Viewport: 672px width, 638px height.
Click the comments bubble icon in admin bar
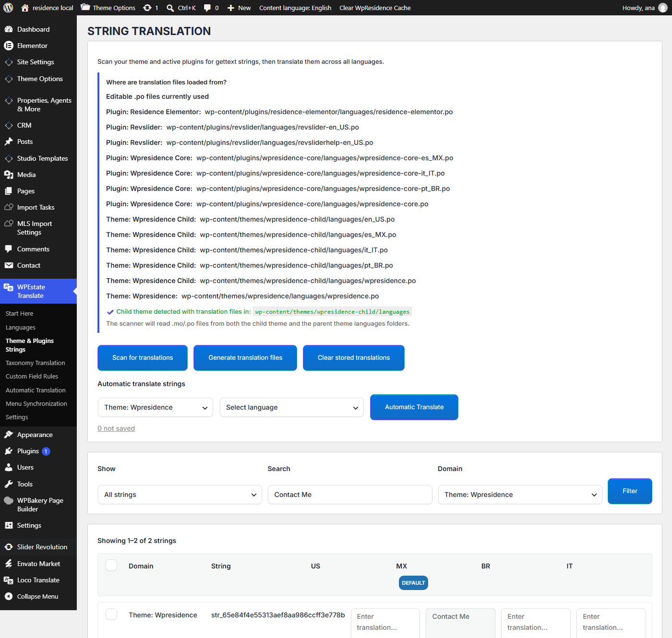(207, 8)
